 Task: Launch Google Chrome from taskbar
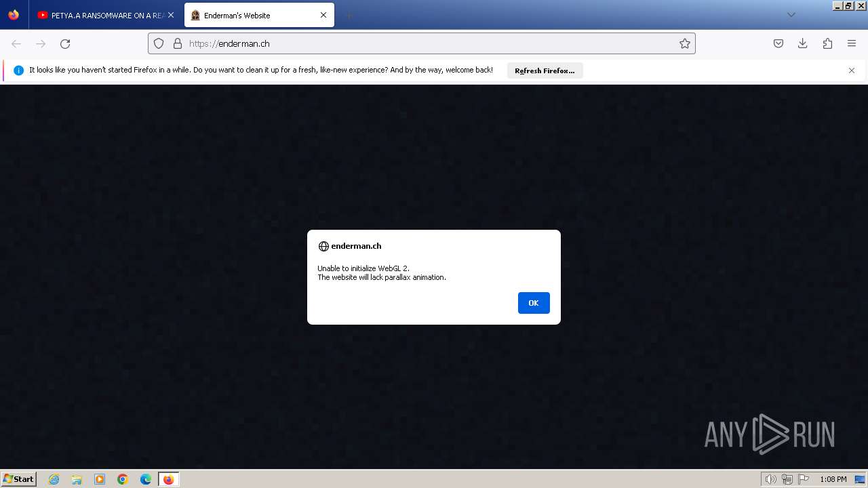123,479
